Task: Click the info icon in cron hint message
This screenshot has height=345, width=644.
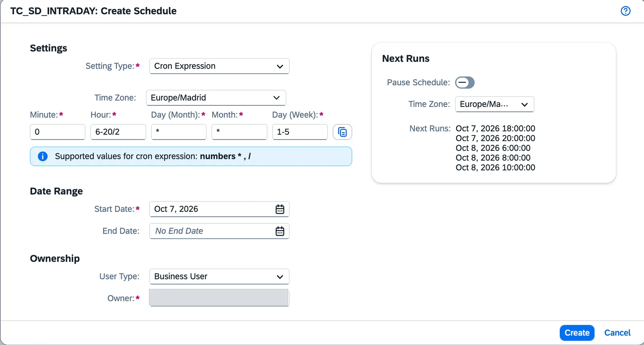Action: point(43,156)
